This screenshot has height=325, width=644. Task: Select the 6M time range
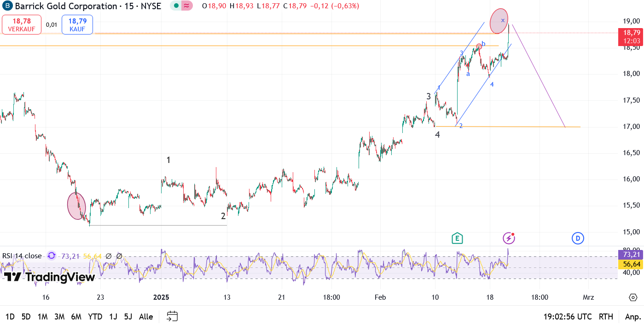coord(76,317)
